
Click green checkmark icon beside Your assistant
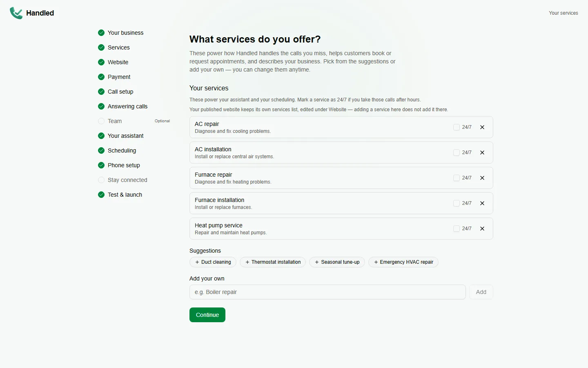tap(101, 136)
